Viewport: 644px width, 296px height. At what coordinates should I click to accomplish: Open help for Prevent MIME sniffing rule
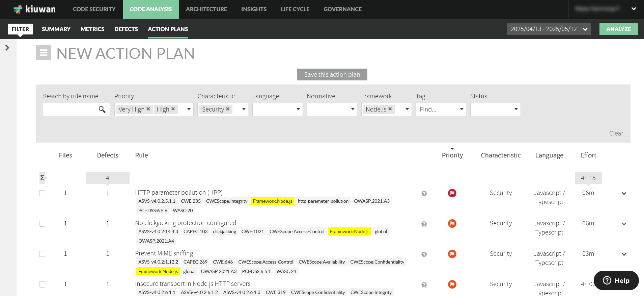pyautogui.click(x=424, y=254)
